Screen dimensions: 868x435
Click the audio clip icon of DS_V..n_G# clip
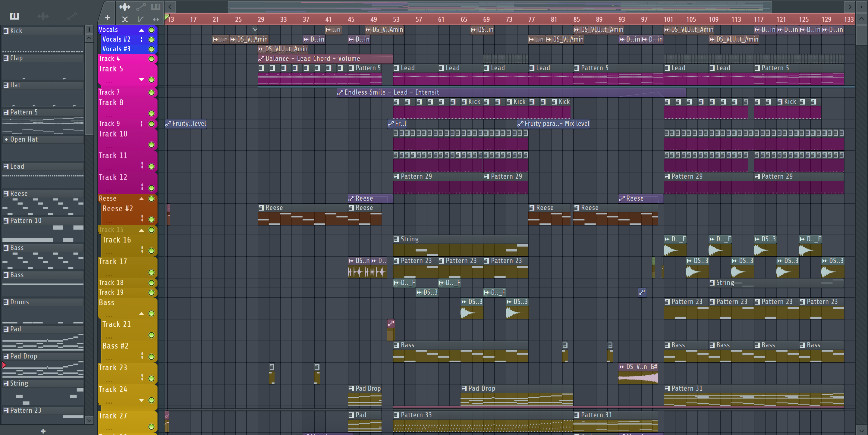[622, 367]
